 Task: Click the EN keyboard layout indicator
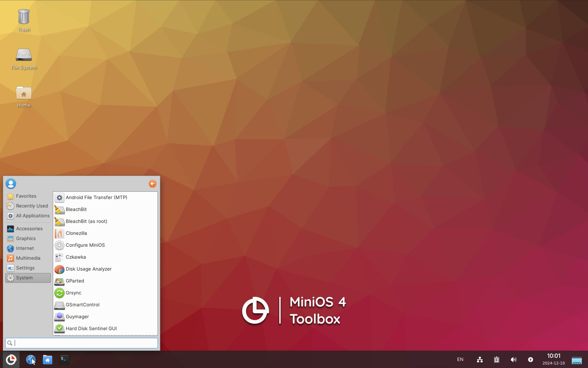460,360
